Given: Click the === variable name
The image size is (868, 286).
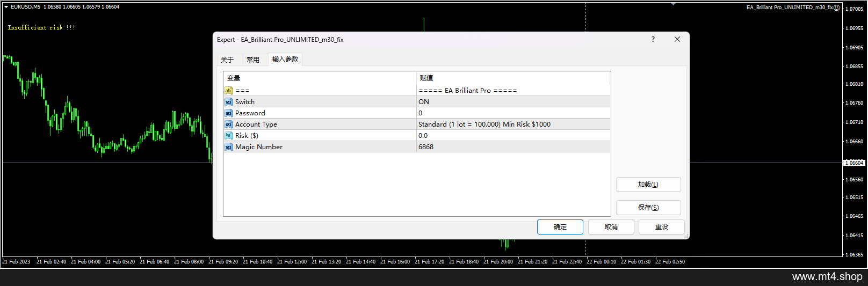Looking at the screenshot, I should pyautogui.click(x=242, y=91).
